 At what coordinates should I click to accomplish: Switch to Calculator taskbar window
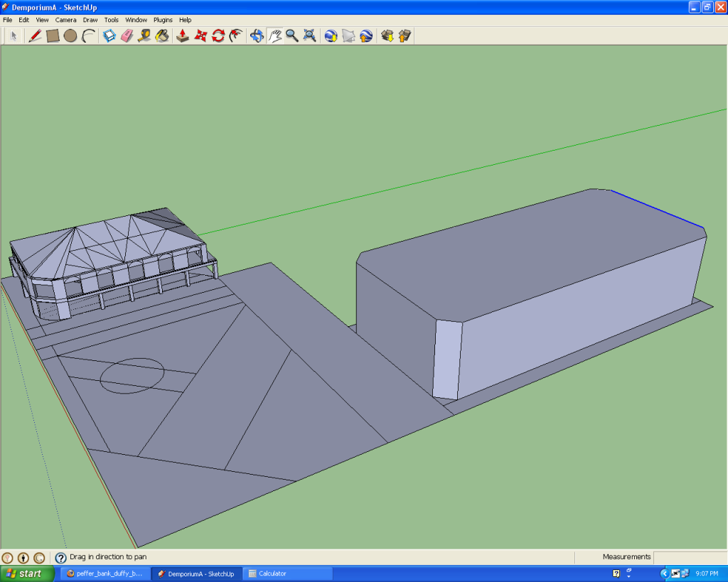pyautogui.click(x=288, y=573)
